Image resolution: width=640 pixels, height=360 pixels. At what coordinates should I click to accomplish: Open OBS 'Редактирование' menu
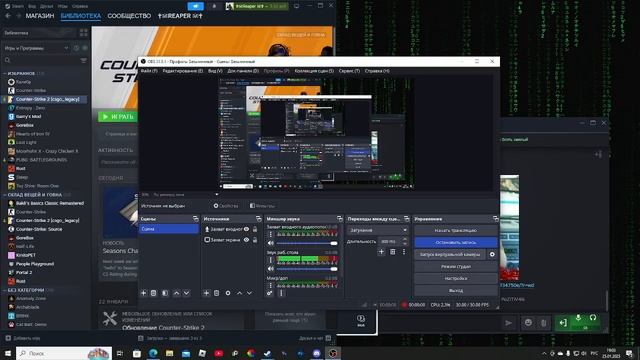[x=182, y=71]
